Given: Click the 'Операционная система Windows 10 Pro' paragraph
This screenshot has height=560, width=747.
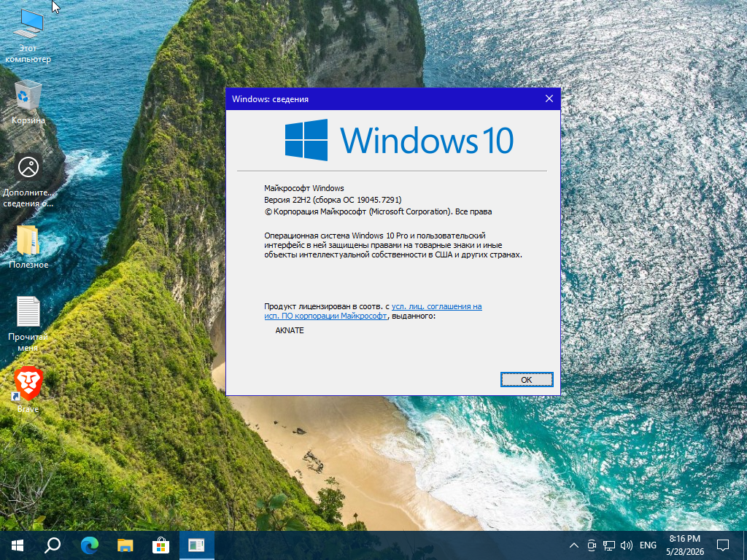Looking at the screenshot, I should (393, 245).
